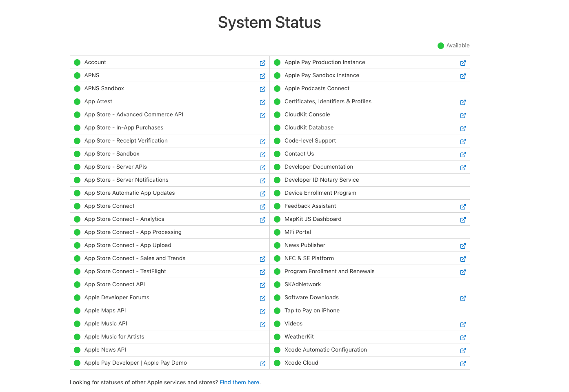Click link icon for Apple Maps API

(x=262, y=311)
